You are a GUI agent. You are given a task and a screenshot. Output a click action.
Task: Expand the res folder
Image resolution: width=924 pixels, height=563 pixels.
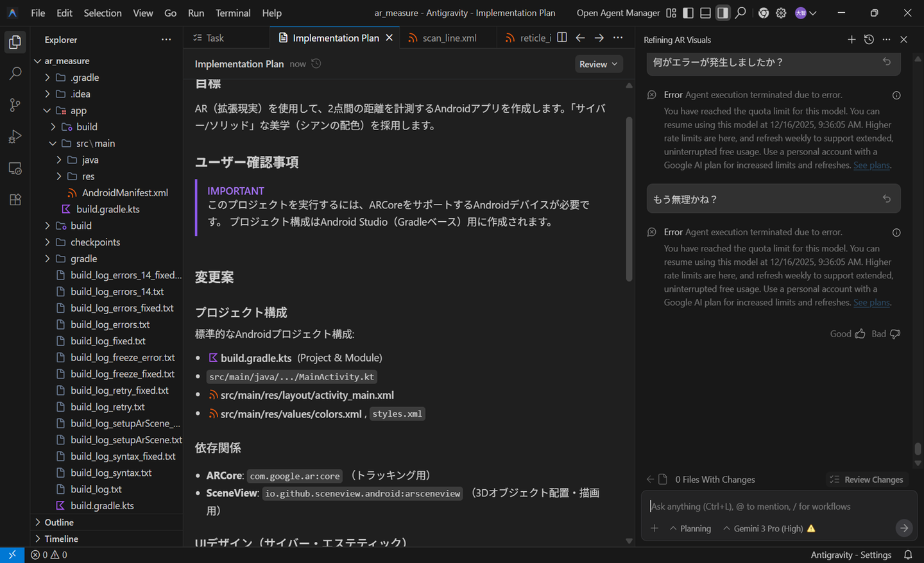pos(59,176)
